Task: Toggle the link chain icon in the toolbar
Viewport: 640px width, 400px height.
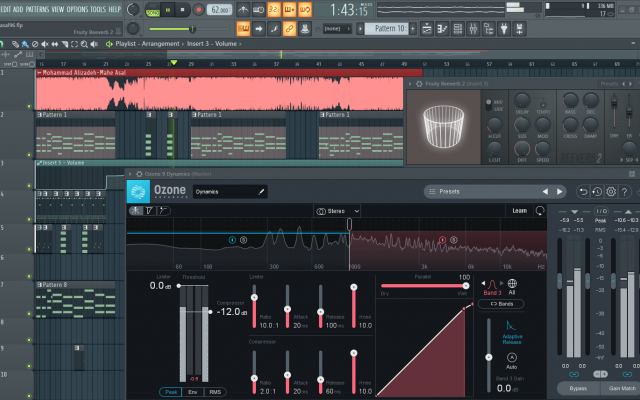Action: [x=289, y=29]
